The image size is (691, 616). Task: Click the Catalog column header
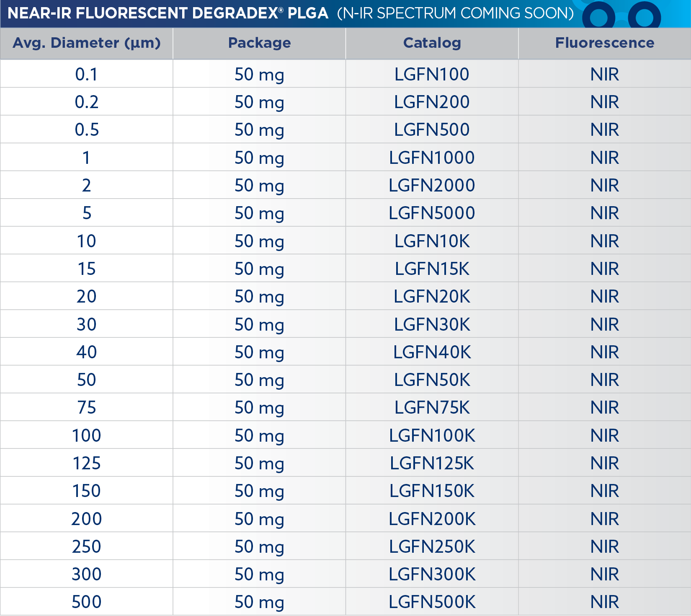(432, 43)
